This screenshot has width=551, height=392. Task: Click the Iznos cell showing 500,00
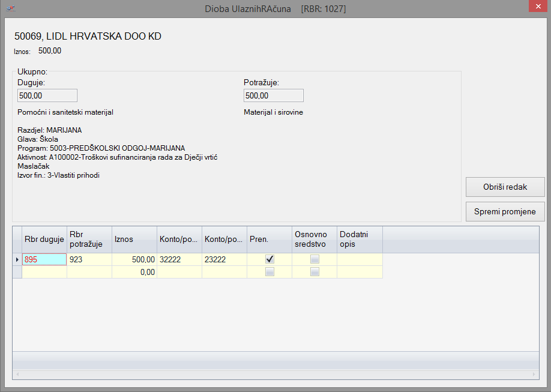[134, 259]
